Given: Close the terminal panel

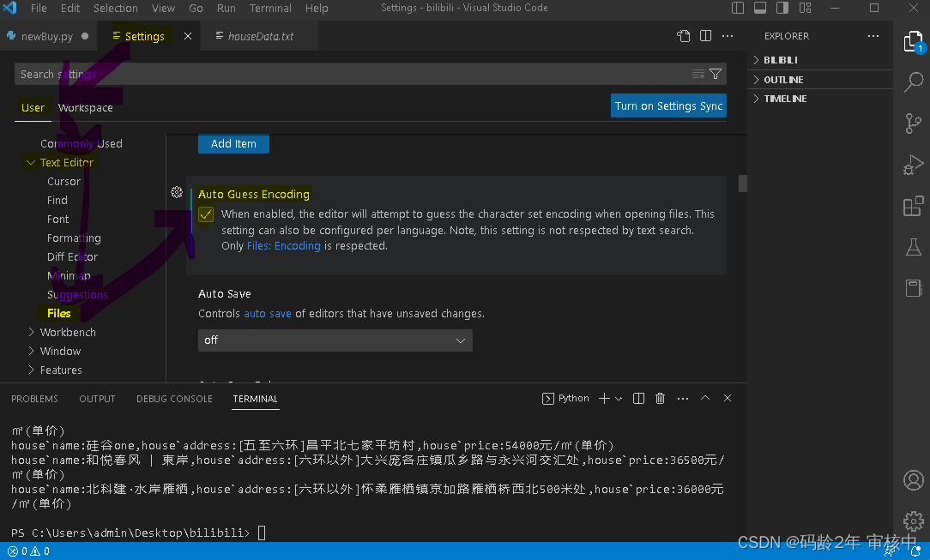Looking at the screenshot, I should [728, 398].
